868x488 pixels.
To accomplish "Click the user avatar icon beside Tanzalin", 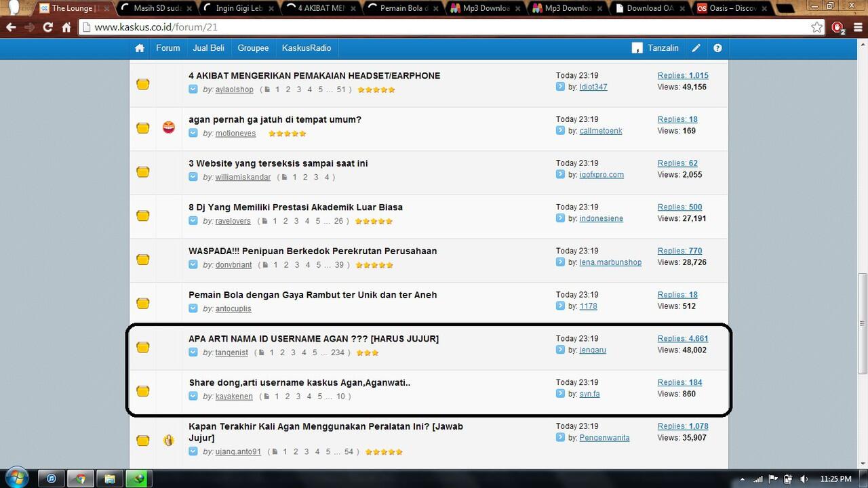I will (x=637, y=48).
